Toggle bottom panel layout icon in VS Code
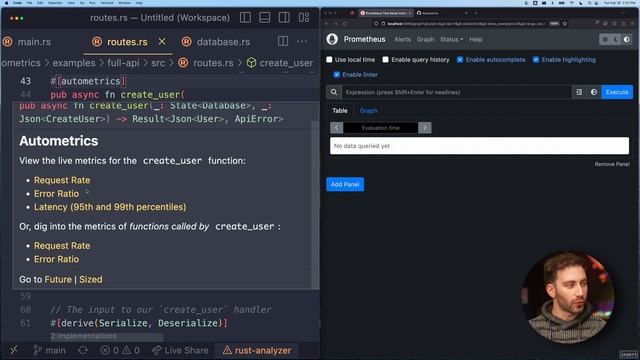 [x=264, y=18]
